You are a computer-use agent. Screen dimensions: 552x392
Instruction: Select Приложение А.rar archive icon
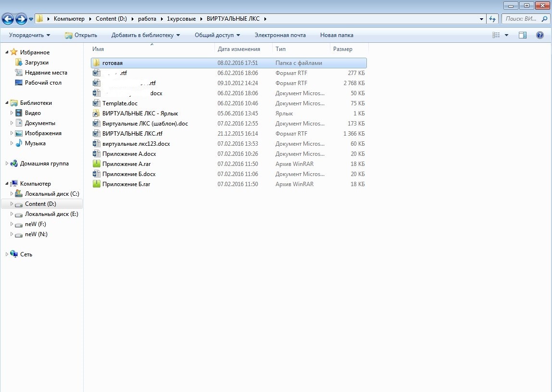[x=96, y=164]
